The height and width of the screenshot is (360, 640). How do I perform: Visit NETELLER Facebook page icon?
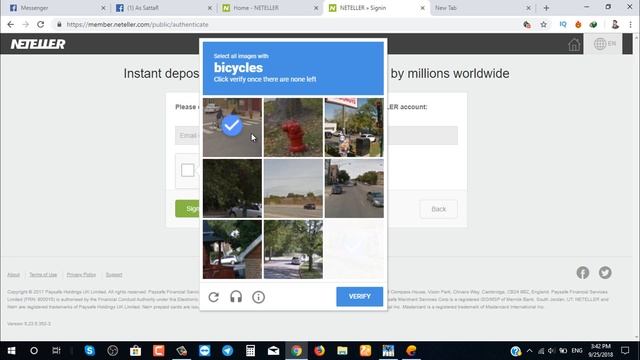point(583,273)
